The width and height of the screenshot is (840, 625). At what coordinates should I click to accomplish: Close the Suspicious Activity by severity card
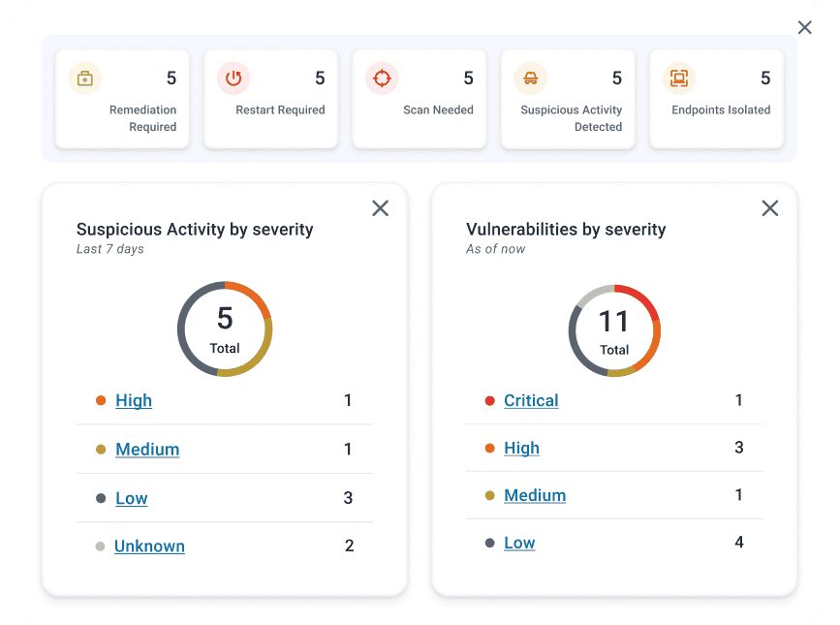point(381,208)
